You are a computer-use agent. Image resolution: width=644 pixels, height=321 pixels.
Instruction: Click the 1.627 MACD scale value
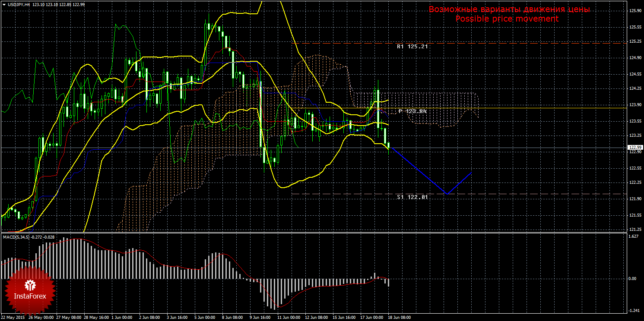pyautogui.click(x=634, y=237)
